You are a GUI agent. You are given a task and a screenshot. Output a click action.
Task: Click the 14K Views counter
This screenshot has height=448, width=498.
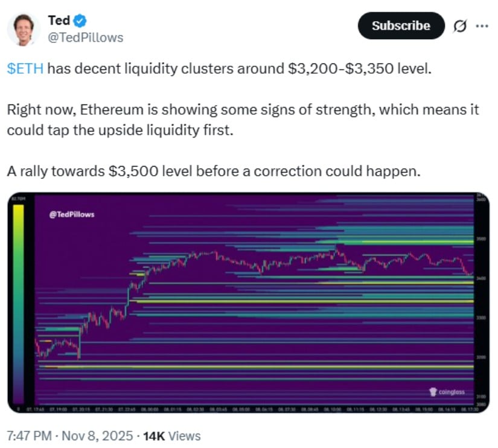[x=171, y=435]
